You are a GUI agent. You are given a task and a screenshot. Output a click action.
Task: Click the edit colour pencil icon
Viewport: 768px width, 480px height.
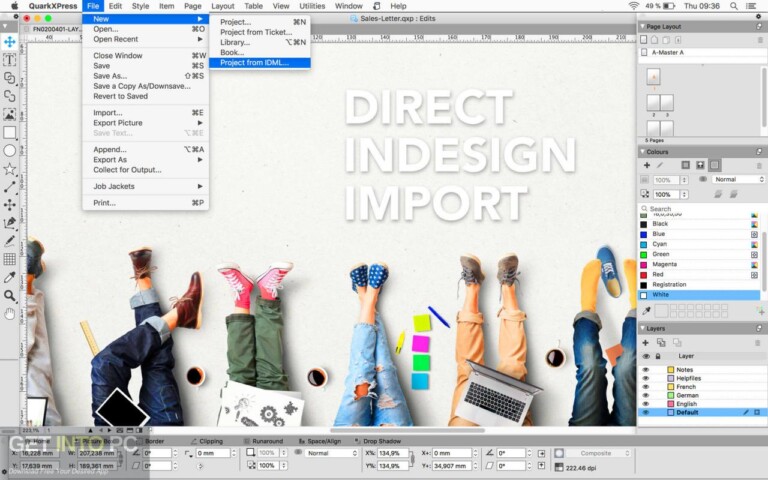(660, 166)
